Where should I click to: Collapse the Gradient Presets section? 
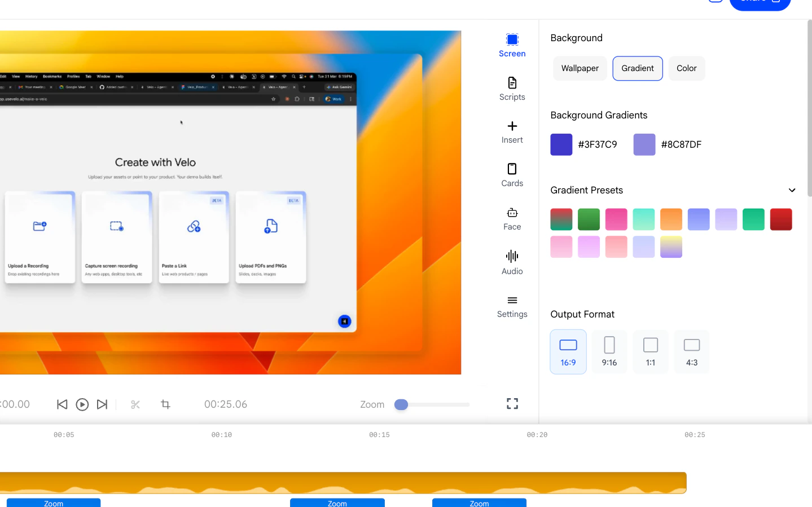tap(792, 190)
